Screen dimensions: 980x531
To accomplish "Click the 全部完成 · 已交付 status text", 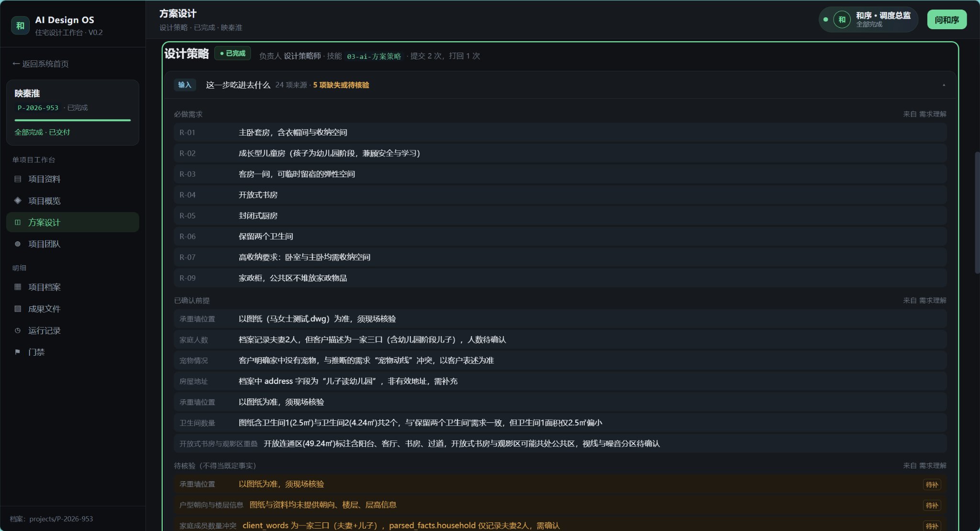I will click(x=42, y=132).
